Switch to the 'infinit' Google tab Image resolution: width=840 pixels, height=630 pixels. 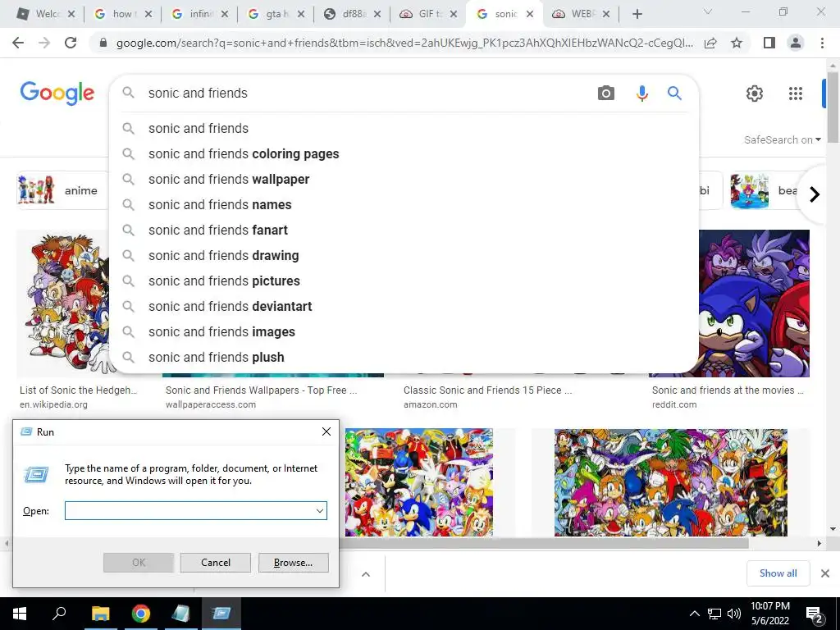click(199, 15)
